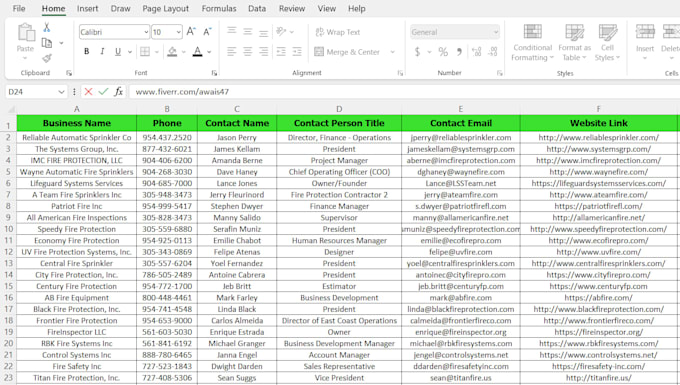Increase indent icon

[x=297, y=52]
